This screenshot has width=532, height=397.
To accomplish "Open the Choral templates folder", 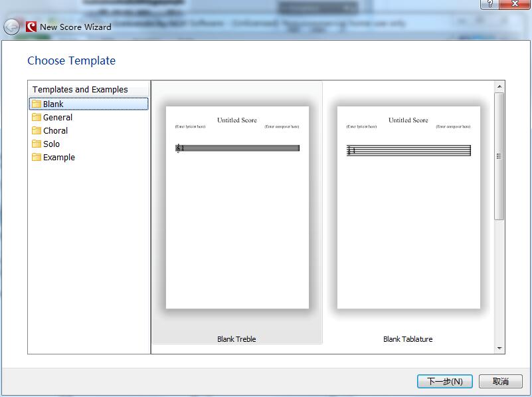I will tap(55, 131).
